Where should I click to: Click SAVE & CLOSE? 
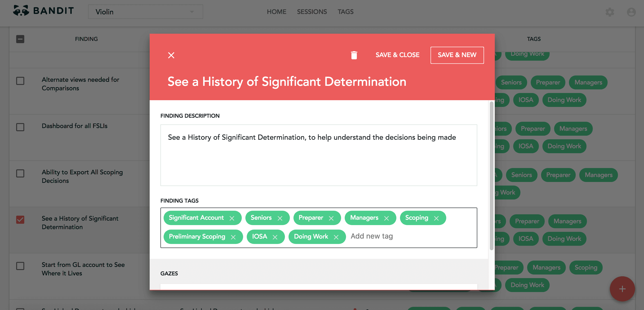pyautogui.click(x=398, y=55)
